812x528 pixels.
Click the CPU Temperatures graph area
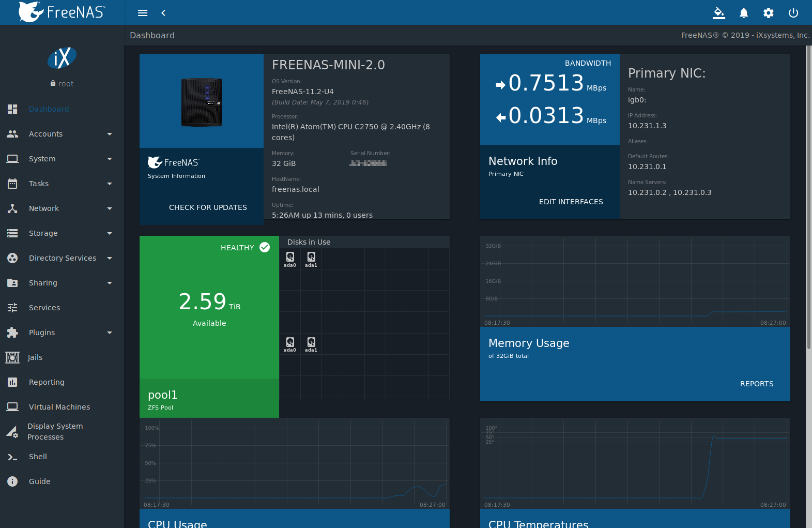click(x=635, y=463)
